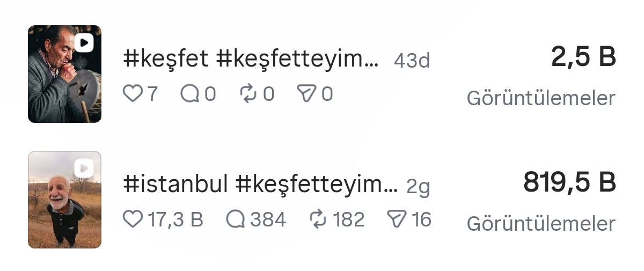Tap the repost icon showing 182
The height and width of the screenshot is (271, 644).
(x=318, y=219)
